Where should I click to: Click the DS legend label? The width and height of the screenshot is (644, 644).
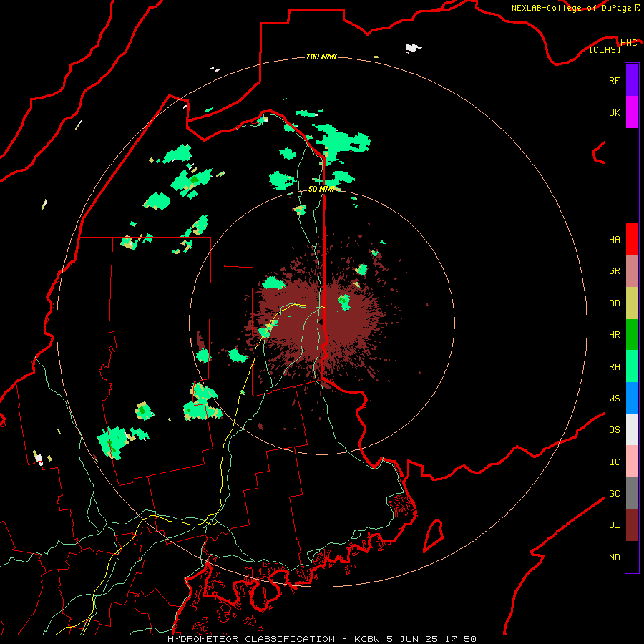[x=614, y=429]
